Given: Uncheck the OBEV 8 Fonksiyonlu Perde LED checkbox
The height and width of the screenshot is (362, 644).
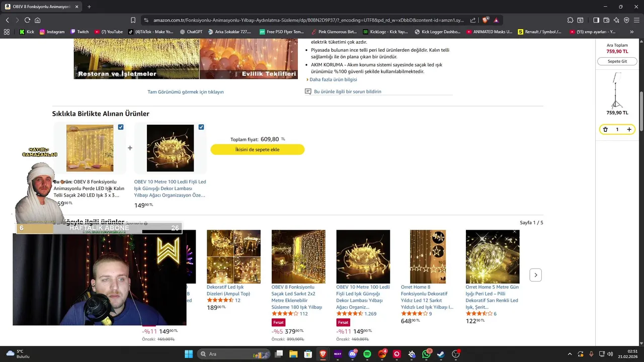Looking at the screenshot, I should click(121, 127).
